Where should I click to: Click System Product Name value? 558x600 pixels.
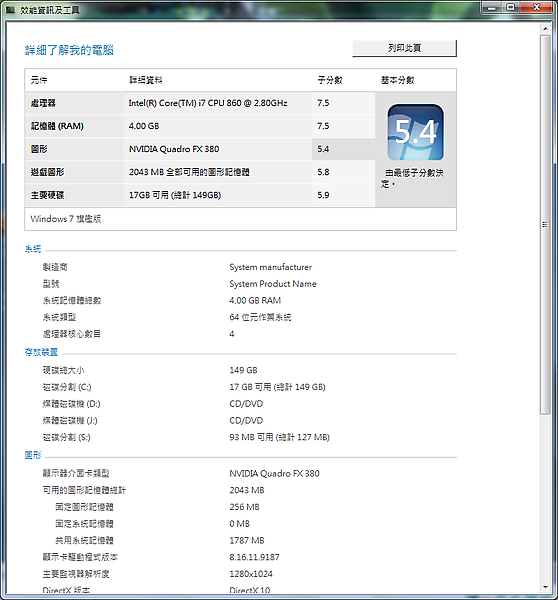(x=273, y=284)
